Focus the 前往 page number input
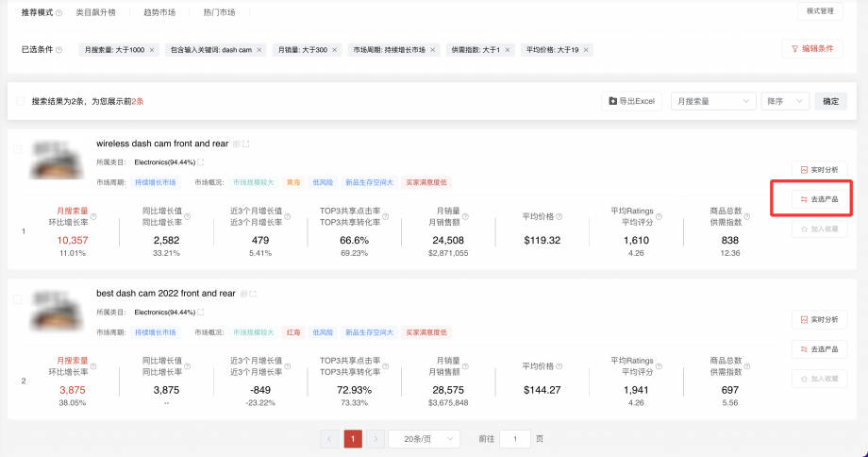 pyautogui.click(x=515, y=439)
